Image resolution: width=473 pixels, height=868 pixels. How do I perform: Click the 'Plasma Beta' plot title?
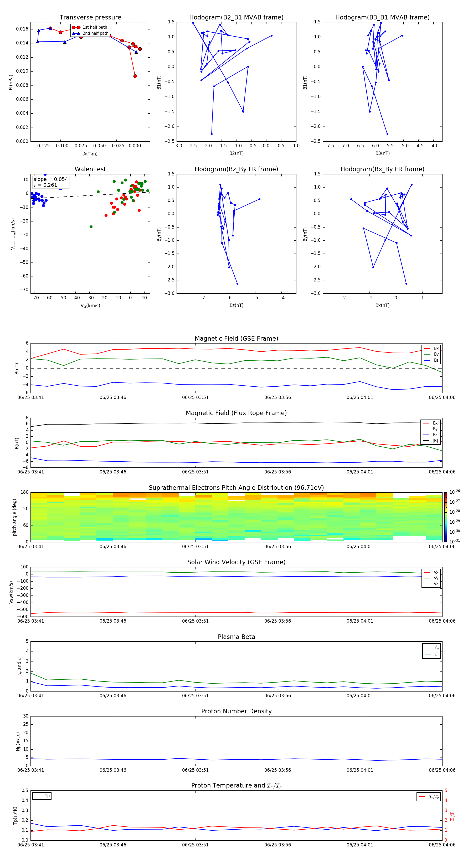click(x=236, y=637)
